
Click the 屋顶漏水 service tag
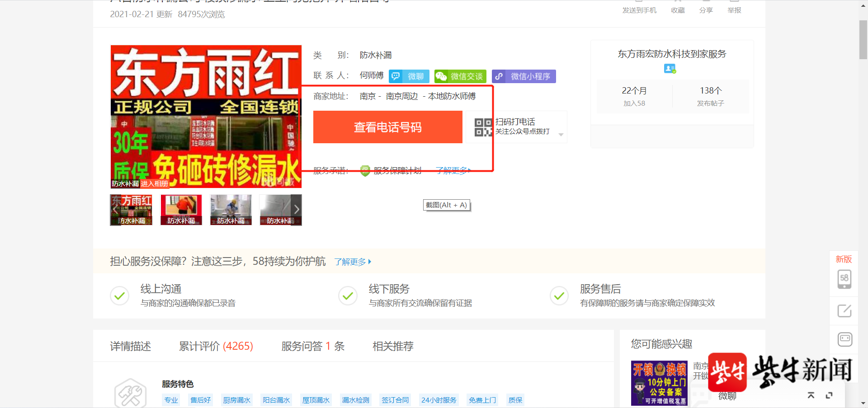pos(316,400)
